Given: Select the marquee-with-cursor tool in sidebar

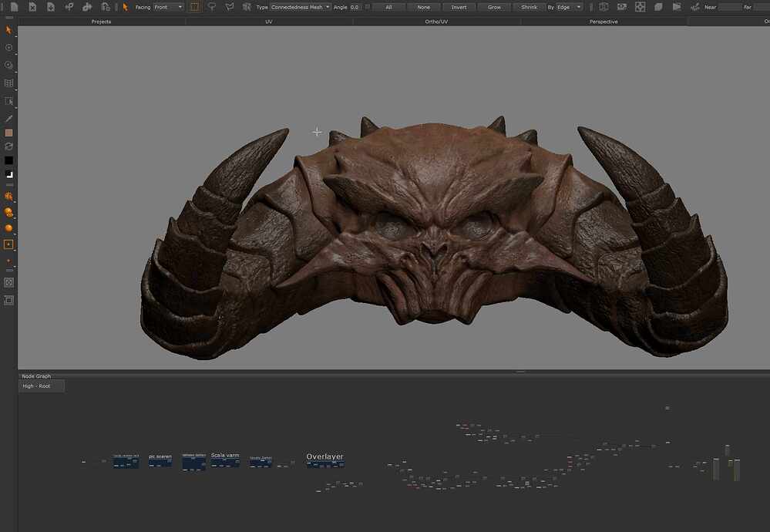Looking at the screenshot, I should tap(8, 101).
